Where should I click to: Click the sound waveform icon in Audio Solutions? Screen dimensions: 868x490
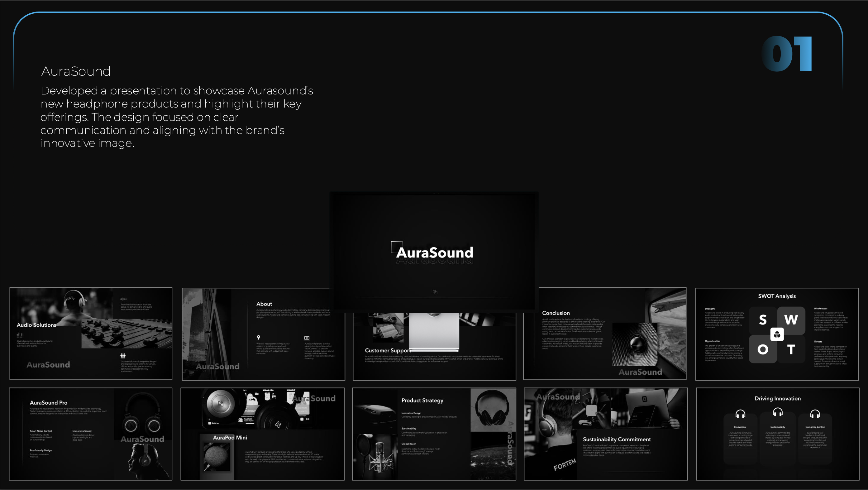124,299
